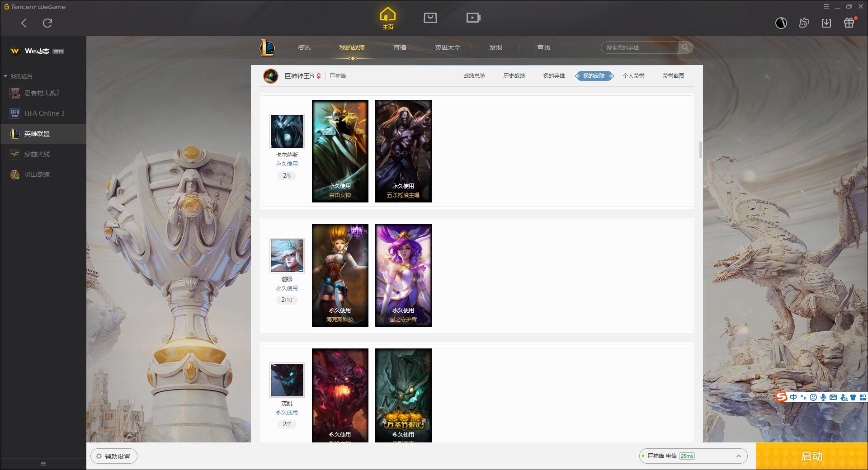Refresh the page with reload icon
The image size is (868, 470).
click(47, 23)
